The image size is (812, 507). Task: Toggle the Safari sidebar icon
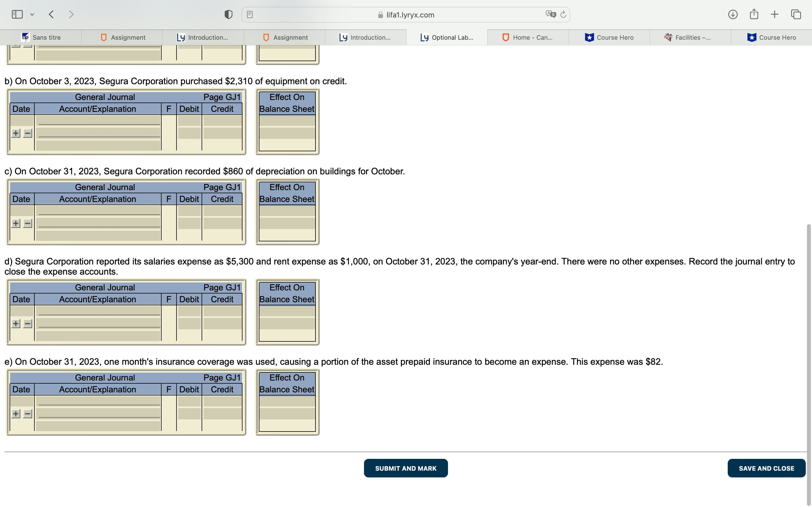click(x=17, y=14)
